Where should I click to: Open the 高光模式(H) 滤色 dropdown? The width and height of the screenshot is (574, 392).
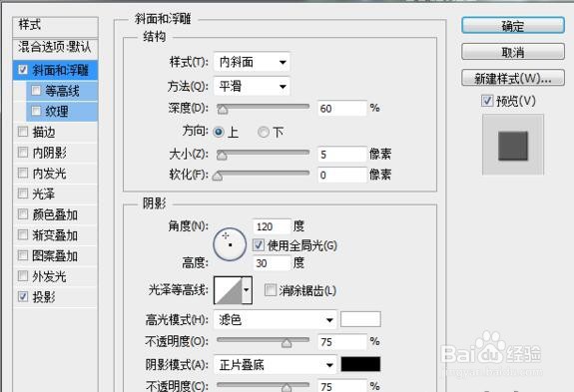point(275,320)
